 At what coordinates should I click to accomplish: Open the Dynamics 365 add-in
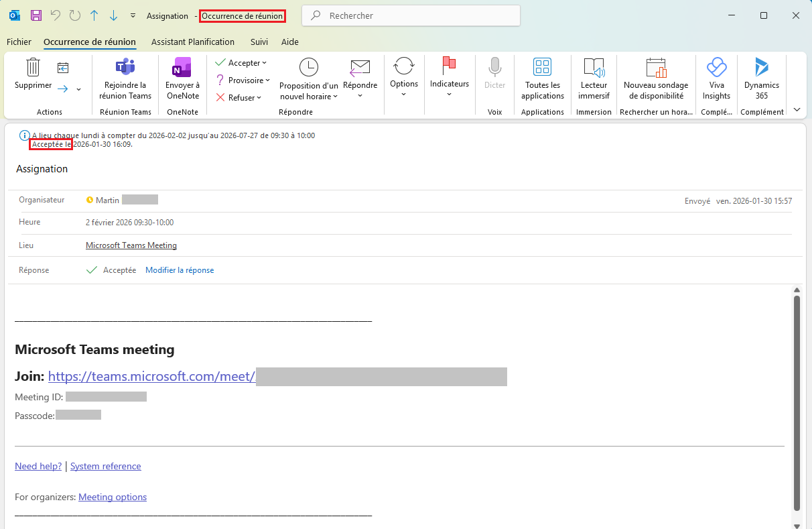coord(762,79)
